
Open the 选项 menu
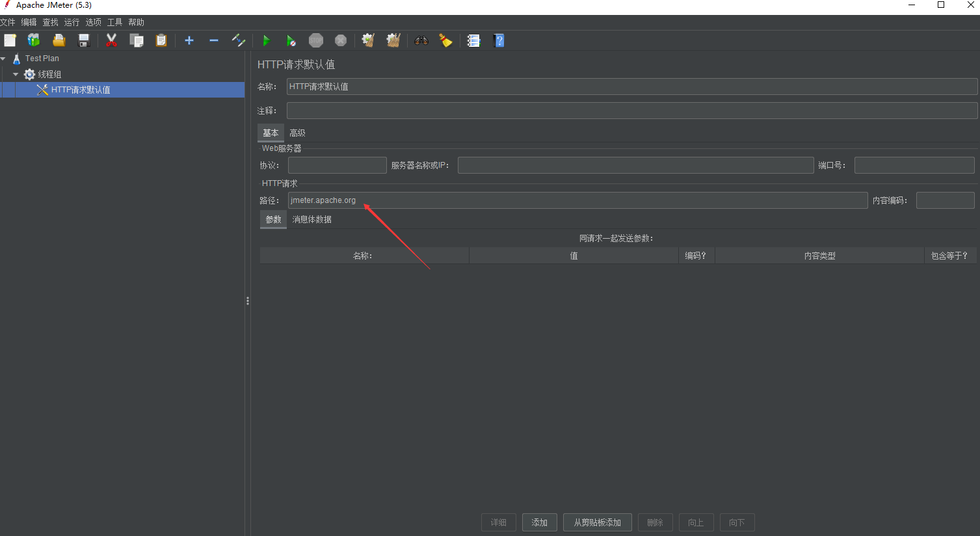click(x=94, y=22)
